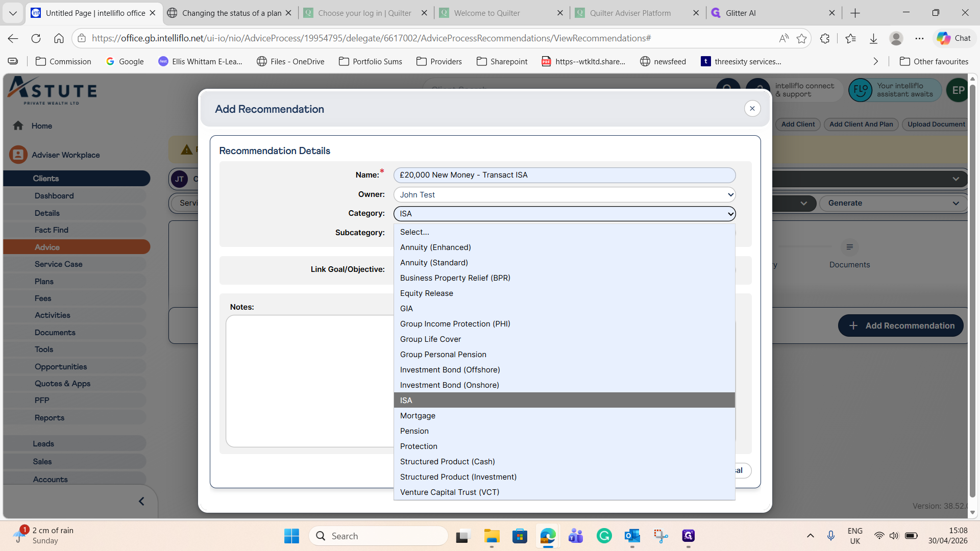Click the Upload Document button
980x551 pixels.
tap(936, 124)
